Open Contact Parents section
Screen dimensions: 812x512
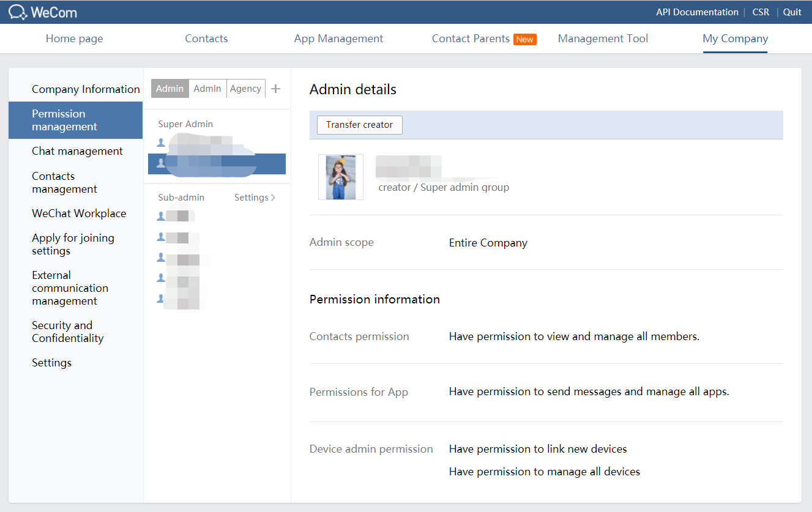tap(471, 39)
